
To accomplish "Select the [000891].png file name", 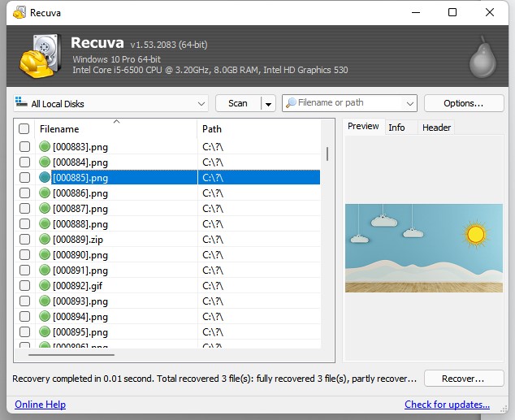I will point(80,271).
